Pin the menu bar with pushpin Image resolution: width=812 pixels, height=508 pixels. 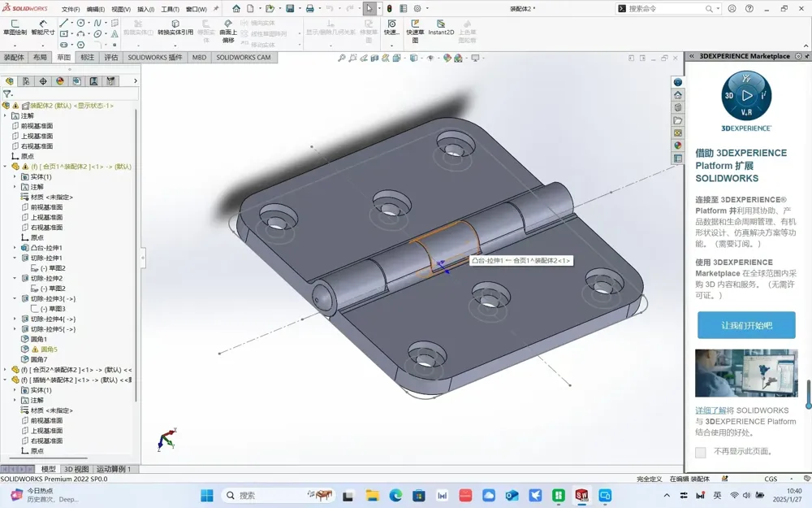[216, 9]
